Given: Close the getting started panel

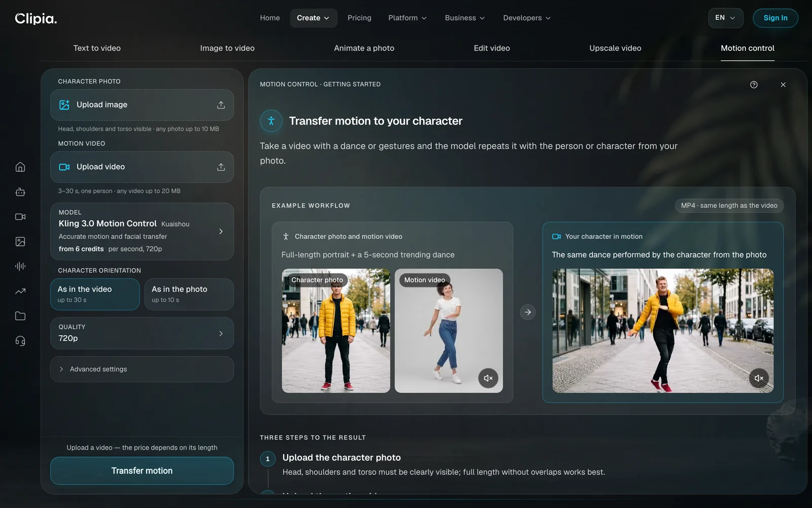Looking at the screenshot, I should (x=783, y=85).
